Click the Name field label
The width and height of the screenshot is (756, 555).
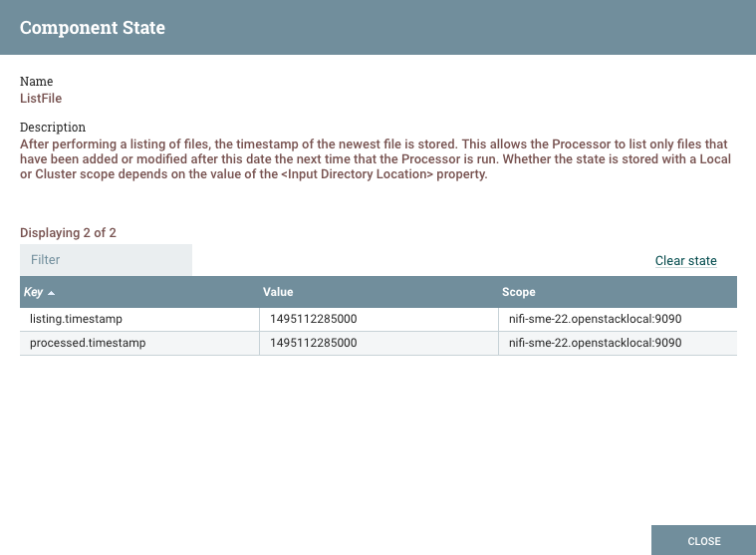tap(37, 82)
